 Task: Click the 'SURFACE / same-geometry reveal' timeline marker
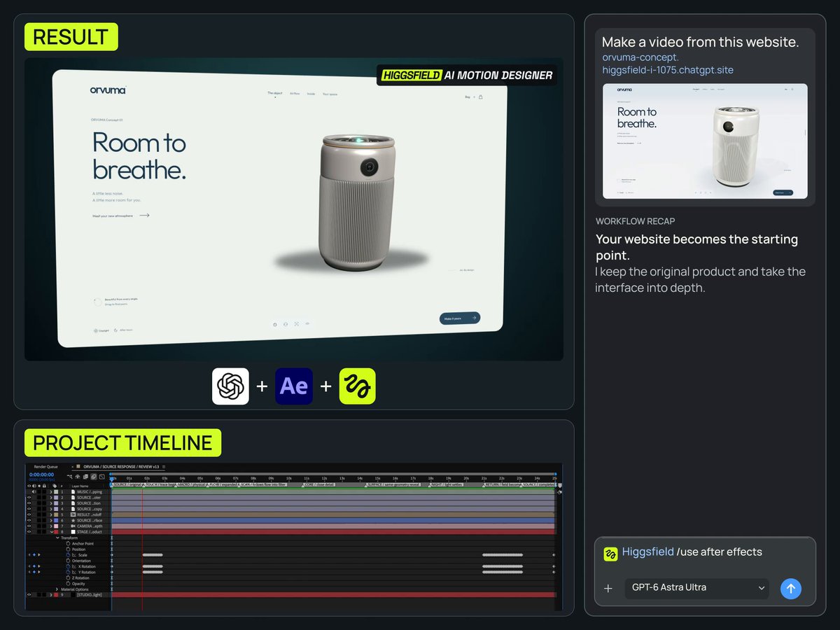click(x=392, y=484)
